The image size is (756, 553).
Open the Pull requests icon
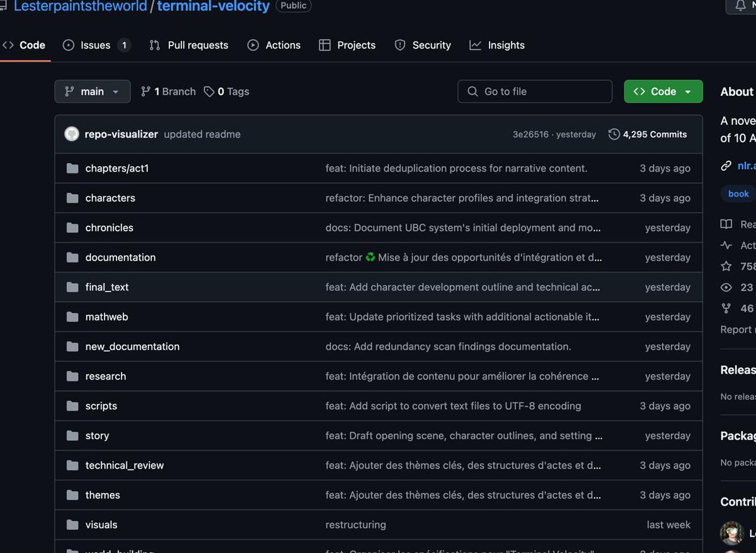(154, 45)
